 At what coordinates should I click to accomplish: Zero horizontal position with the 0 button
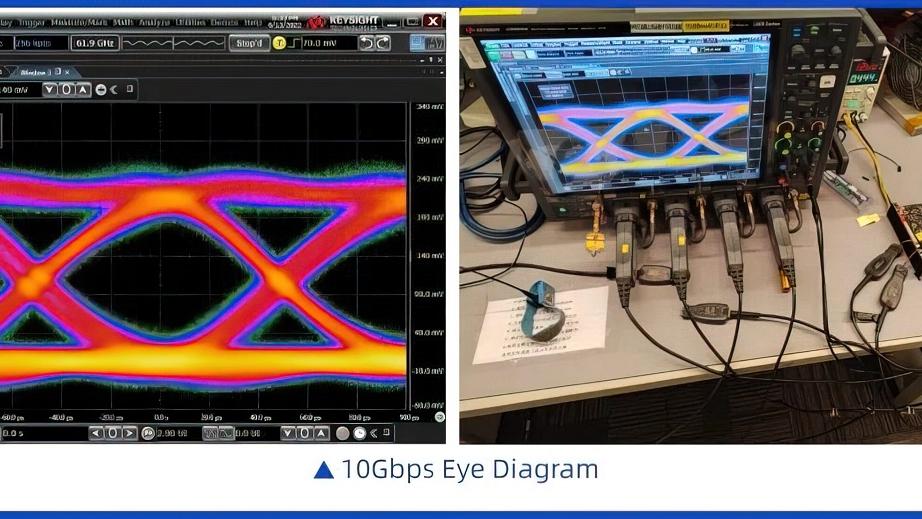click(112, 433)
